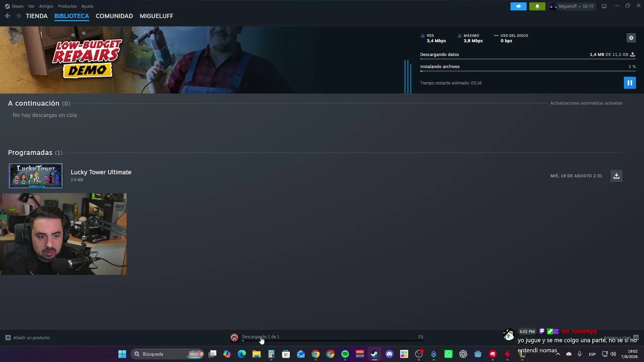Click the RED 3,4 Mbps stat
This screenshot has height=362, width=644.
click(433, 38)
